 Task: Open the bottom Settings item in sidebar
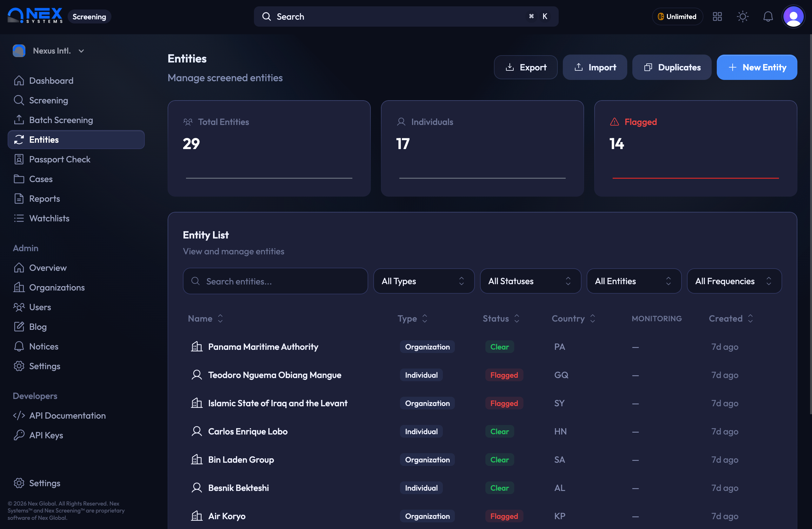pos(76,483)
